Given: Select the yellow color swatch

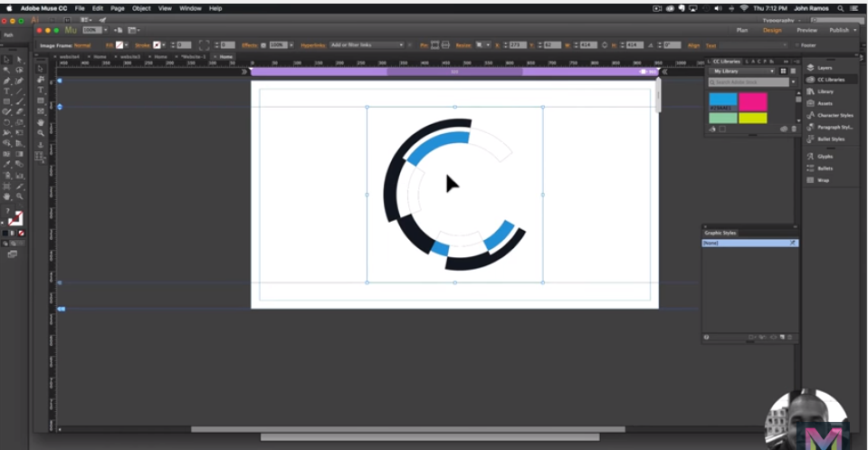Looking at the screenshot, I should pyautogui.click(x=753, y=118).
